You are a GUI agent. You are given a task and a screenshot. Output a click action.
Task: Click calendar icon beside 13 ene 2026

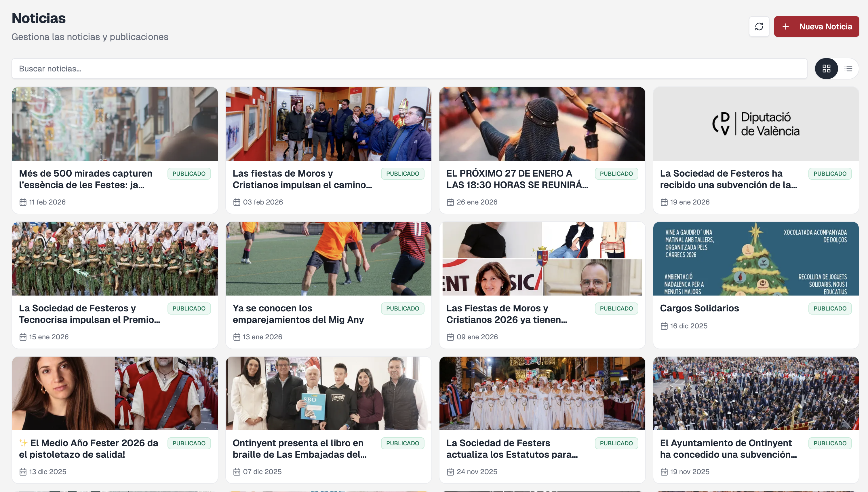click(x=236, y=337)
